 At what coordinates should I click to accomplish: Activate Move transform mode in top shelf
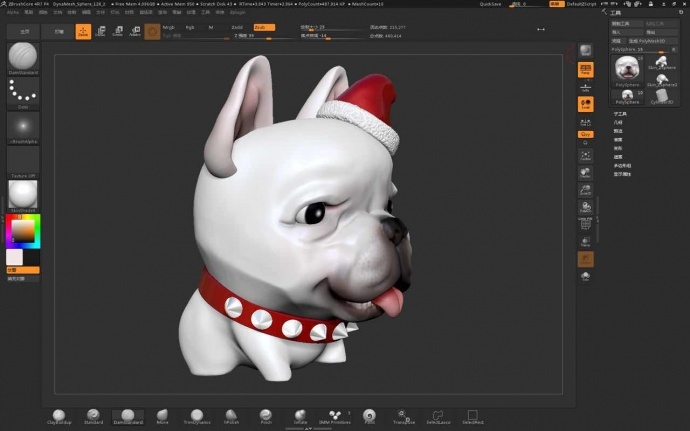coord(101,32)
